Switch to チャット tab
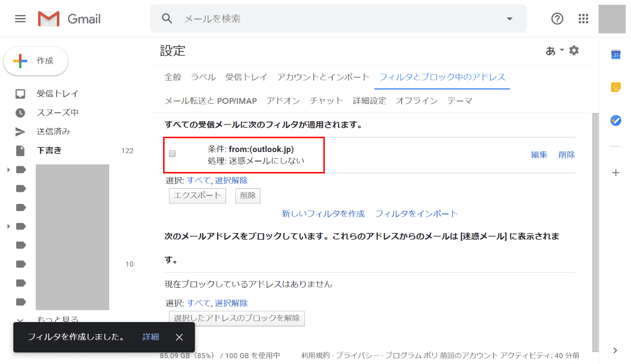This screenshot has width=631, height=364. pyautogui.click(x=327, y=101)
